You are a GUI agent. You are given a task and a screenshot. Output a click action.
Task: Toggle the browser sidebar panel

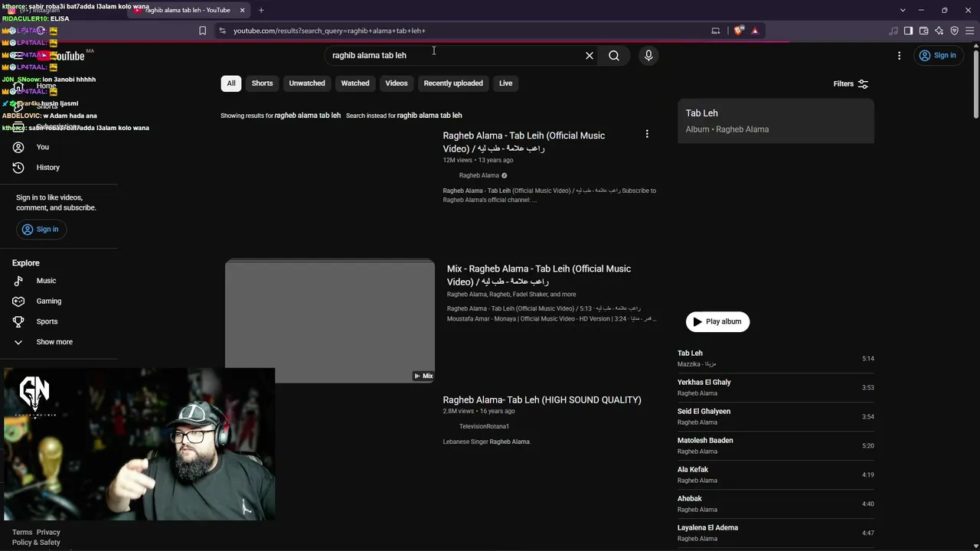pyautogui.click(x=908, y=31)
